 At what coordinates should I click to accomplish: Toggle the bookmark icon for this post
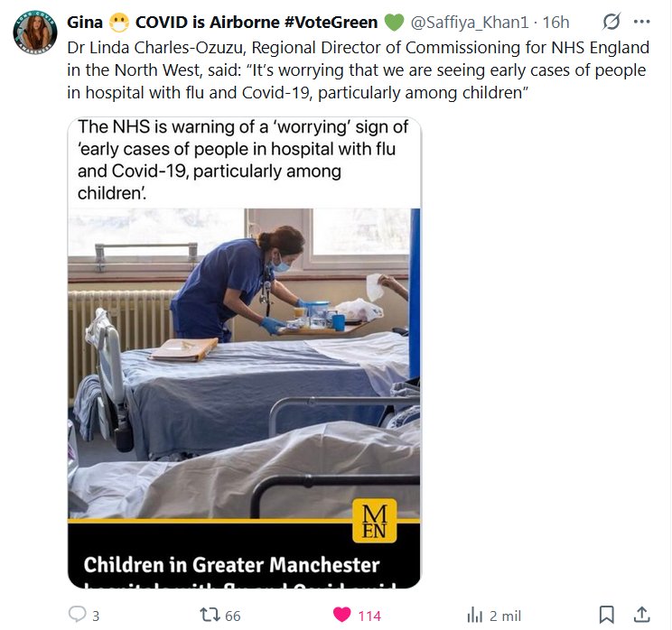click(607, 615)
